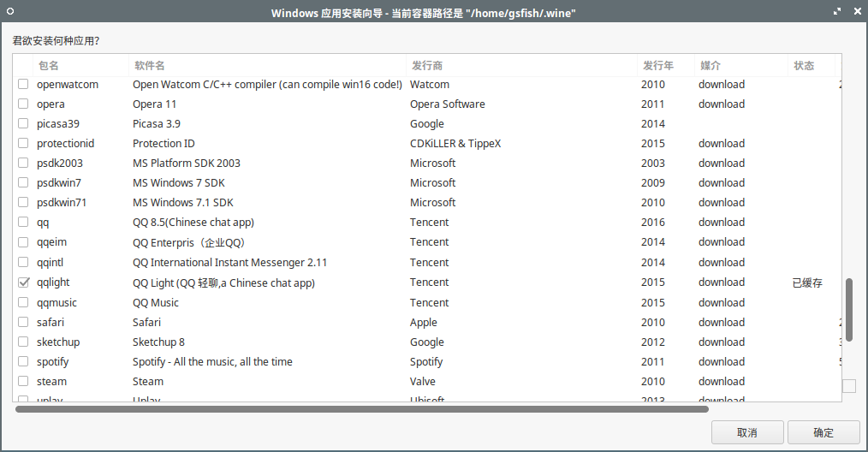Select the psdk2003 checkbox

tap(23, 163)
